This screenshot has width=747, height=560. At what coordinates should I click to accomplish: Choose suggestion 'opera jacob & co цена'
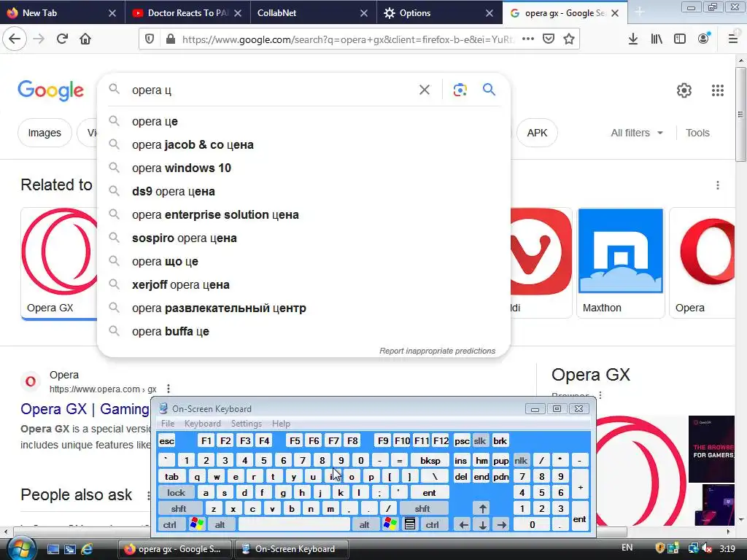pyautogui.click(x=303, y=145)
